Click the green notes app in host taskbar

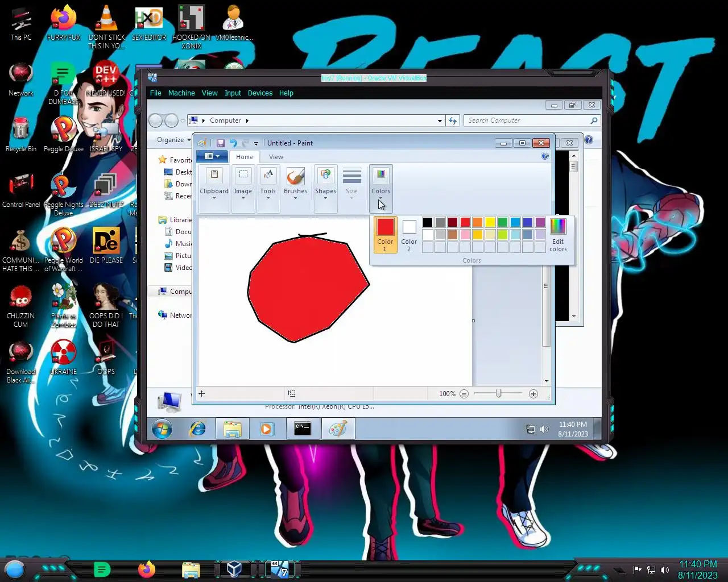coord(102,569)
